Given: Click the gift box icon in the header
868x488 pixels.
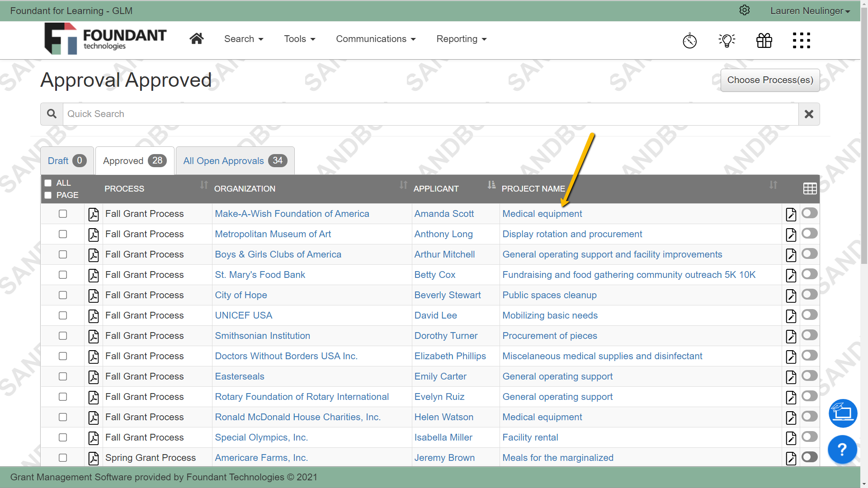Looking at the screenshot, I should click(x=764, y=40).
